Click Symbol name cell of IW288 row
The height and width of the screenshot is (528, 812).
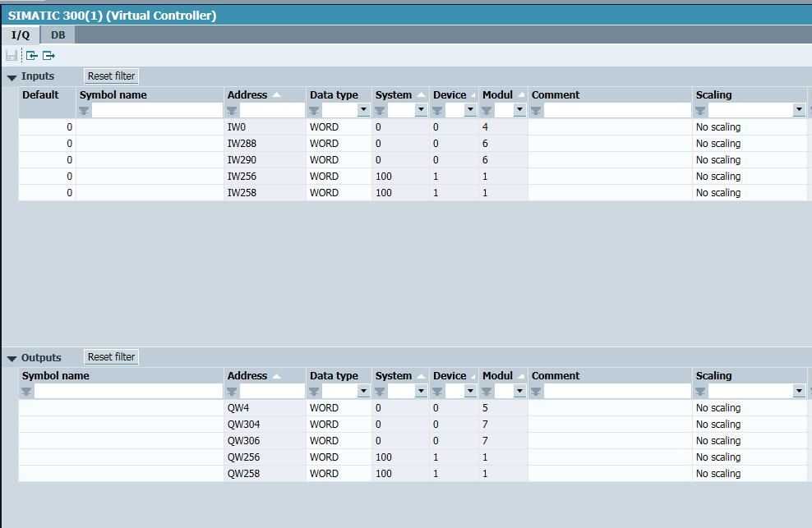click(x=150, y=144)
